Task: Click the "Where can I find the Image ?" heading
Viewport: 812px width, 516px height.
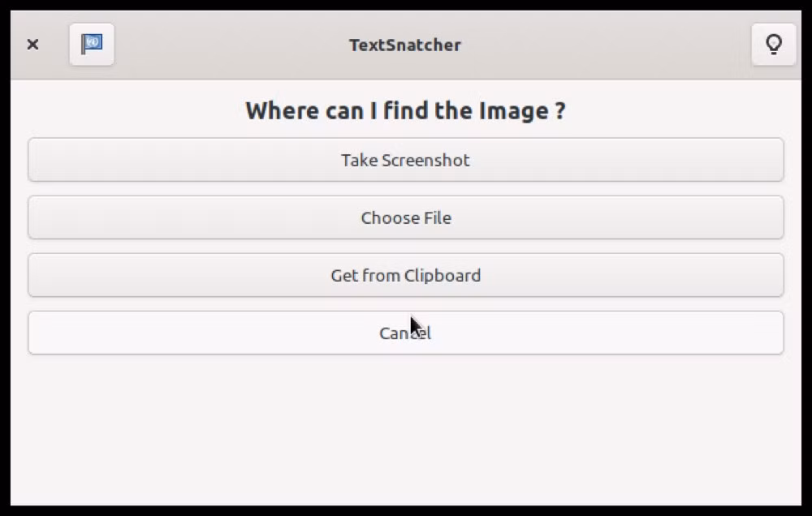Action: (405, 111)
